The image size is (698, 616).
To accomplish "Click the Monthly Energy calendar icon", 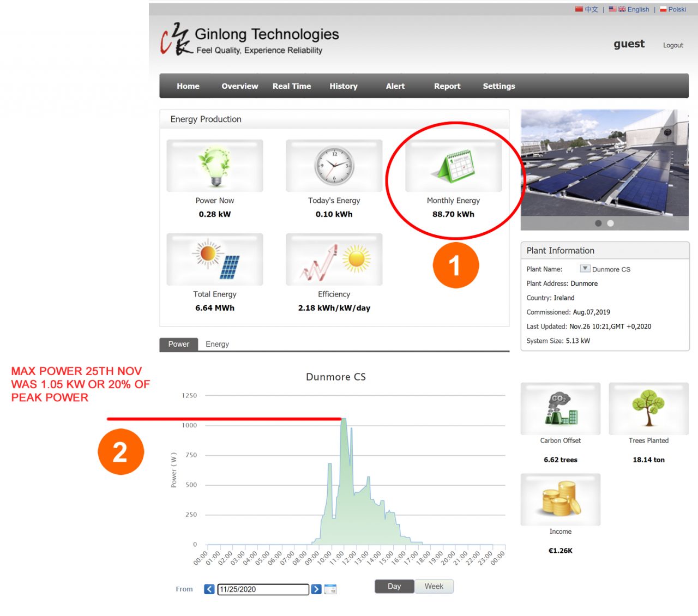I will point(454,166).
